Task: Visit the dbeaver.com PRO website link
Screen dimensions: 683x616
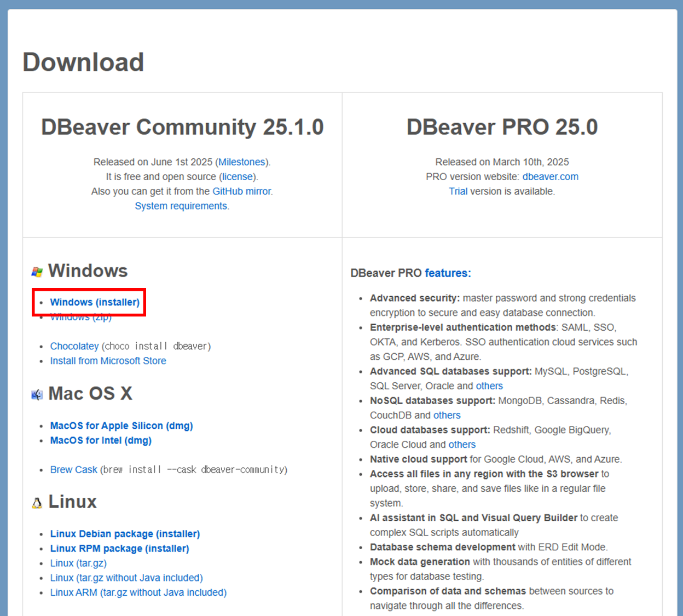Action: click(550, 177)
